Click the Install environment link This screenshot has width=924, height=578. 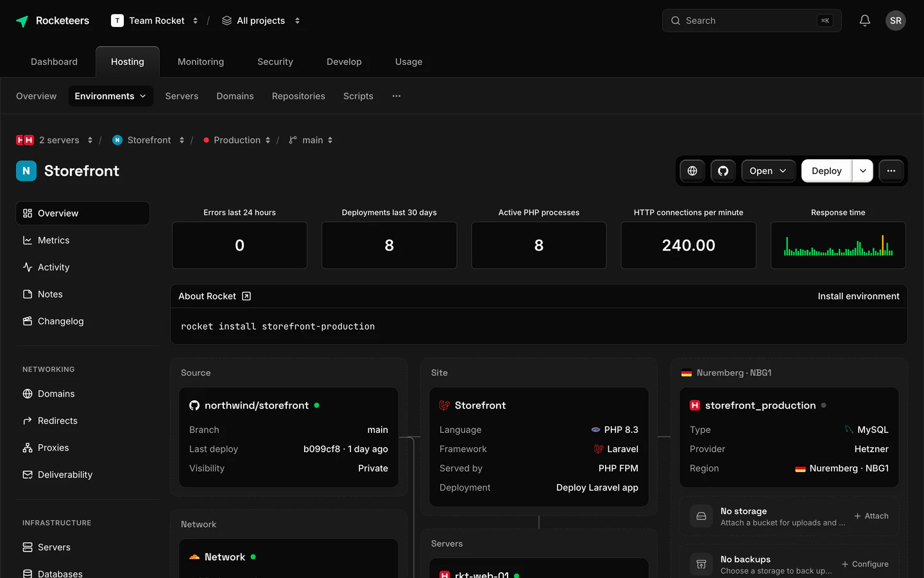tap(859, 296)
